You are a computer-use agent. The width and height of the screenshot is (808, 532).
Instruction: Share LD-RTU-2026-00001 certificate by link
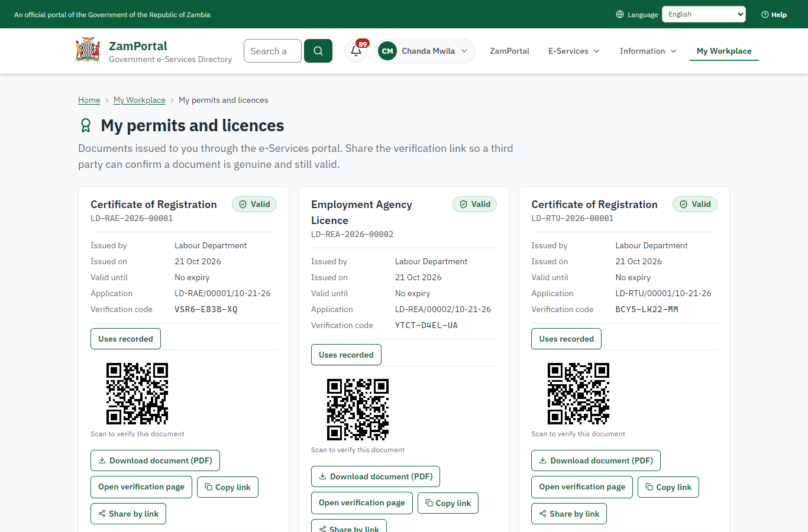coord(569,514)
